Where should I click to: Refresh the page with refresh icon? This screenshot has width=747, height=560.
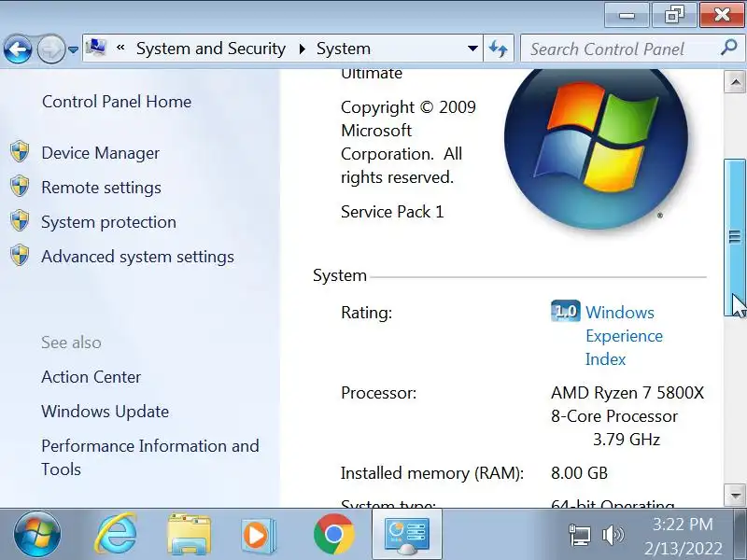click(499, 49)
